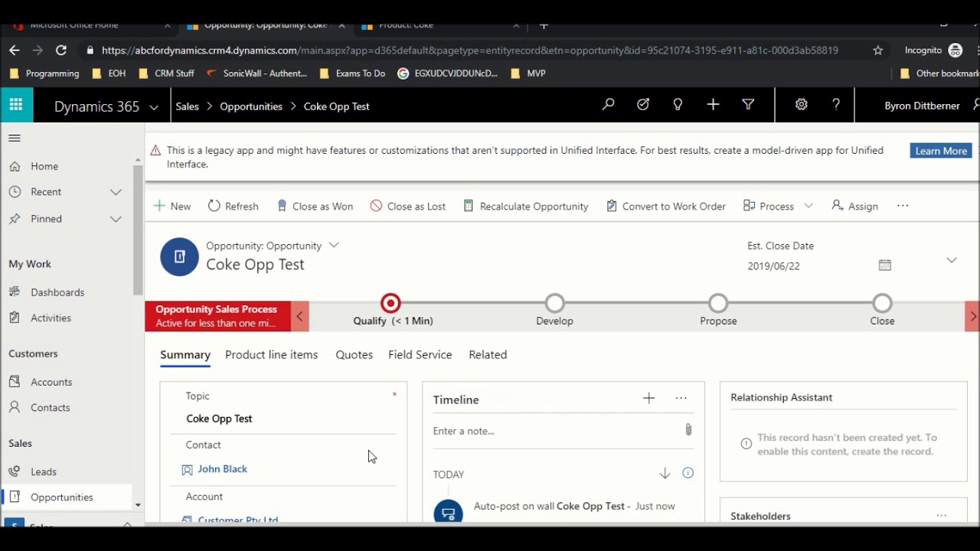Click the note attachment paperclip icon
Image resolution: width=980 pixels, height=551 pixels.
point(688,430)
